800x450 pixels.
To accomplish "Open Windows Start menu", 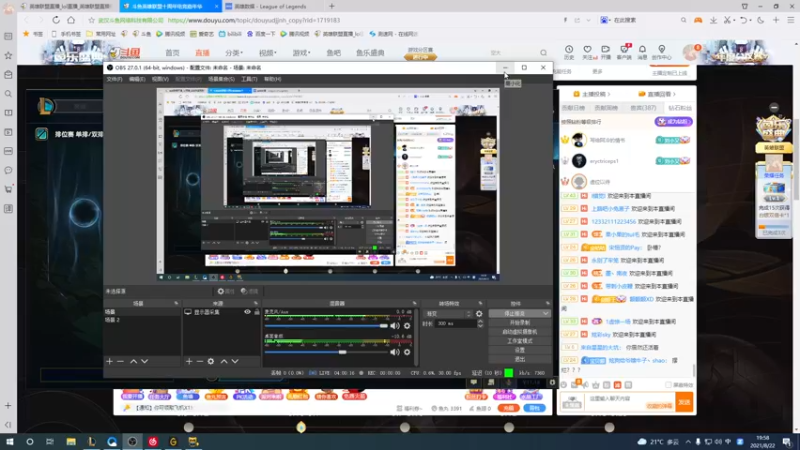I will [9, 441].
